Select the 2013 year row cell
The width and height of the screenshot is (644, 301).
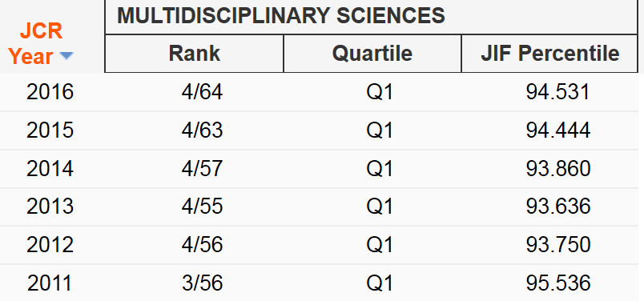coord(50,207)
